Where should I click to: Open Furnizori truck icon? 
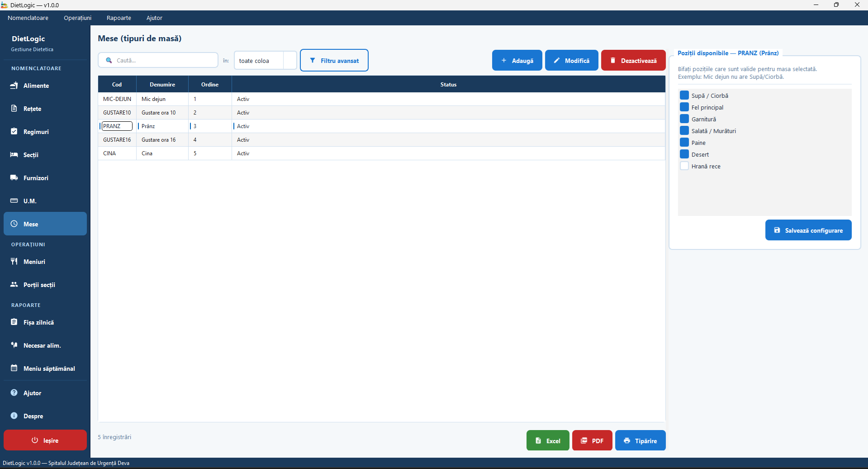point(14,178)
